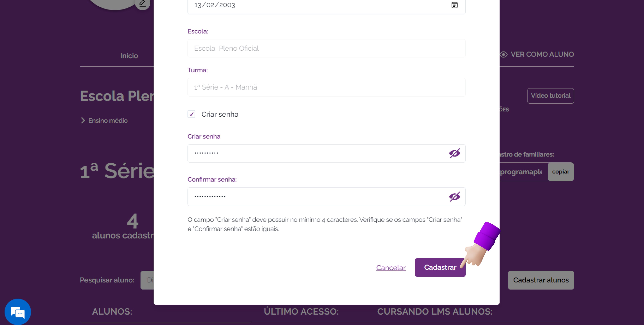
Task: Select the Turma field 1ª Série - A - Manhã
Action: (x=326, y=87)
